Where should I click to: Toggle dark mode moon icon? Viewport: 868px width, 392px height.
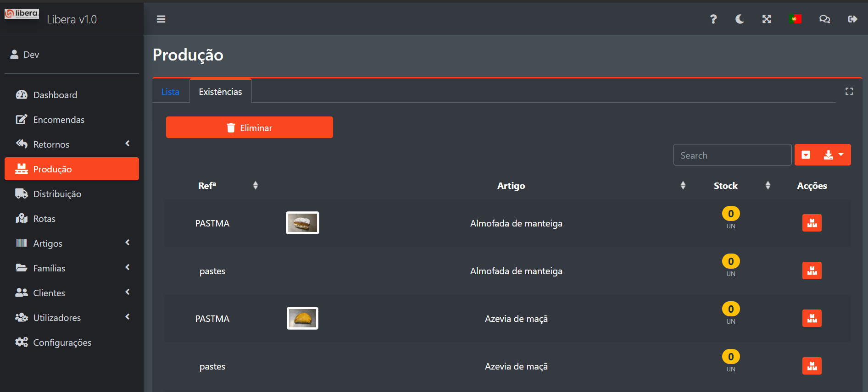pos(740,19)
